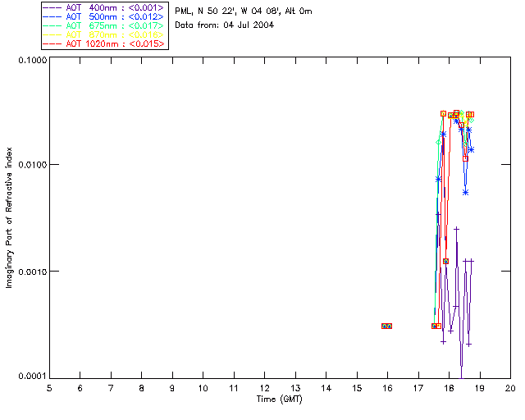The image size is (525, 420).
Task: Click the green AOT 675nm legend entry
Action: pyautogui.click(x=104, y=25)
